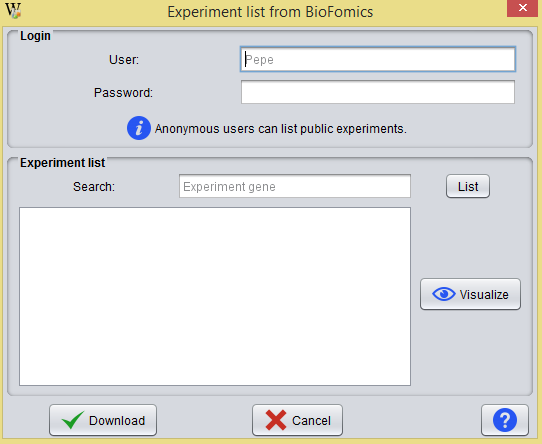Focus the Search box showing Experiment gene

click(295, 186)
